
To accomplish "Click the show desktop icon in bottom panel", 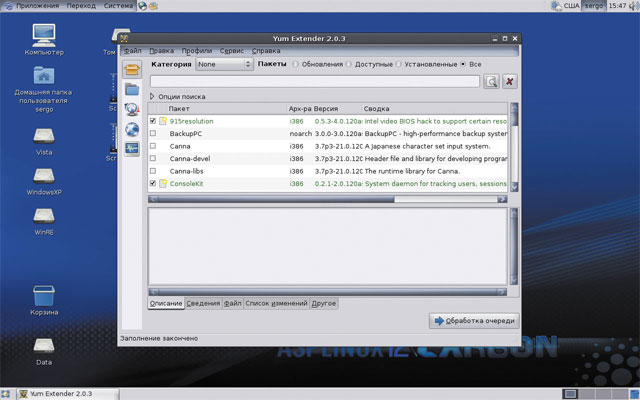I will pyautogui.click(x=5, y=394).
